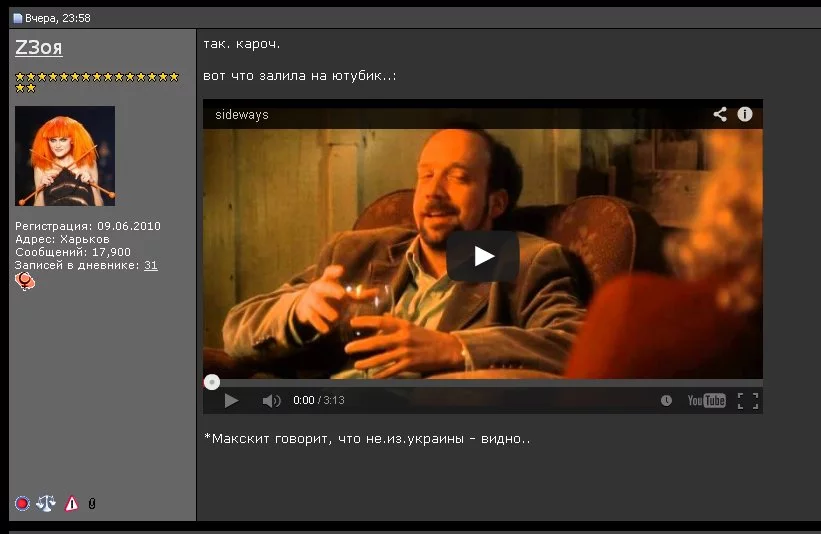Click the yellow user rating stars
This screenshot has height=534, width=821.
97,82
